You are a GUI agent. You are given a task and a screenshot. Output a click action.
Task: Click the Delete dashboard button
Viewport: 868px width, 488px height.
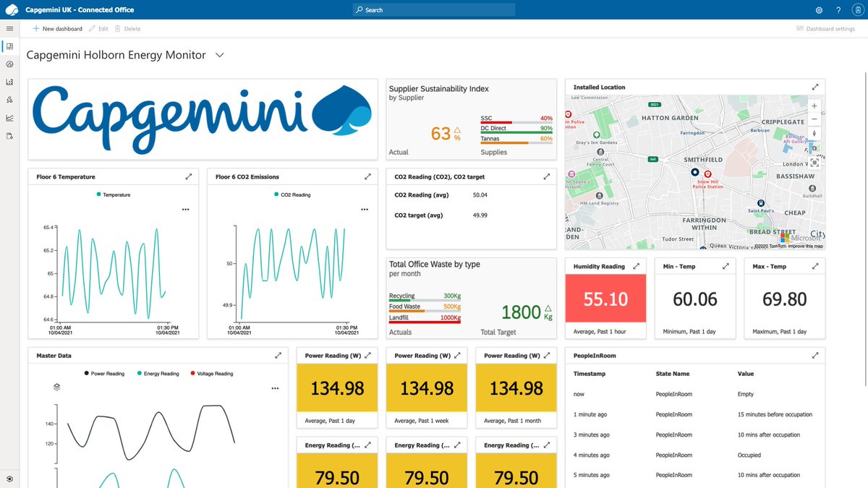[127, 29]
